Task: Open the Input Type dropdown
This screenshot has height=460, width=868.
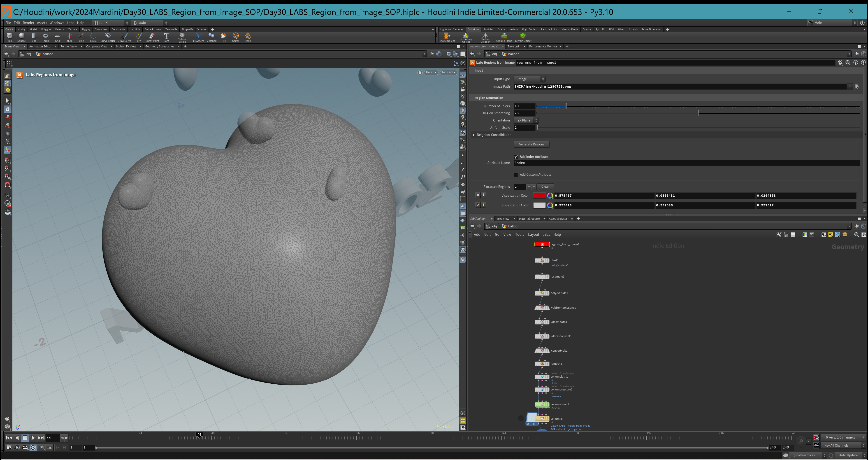Action: pos(529,79)
